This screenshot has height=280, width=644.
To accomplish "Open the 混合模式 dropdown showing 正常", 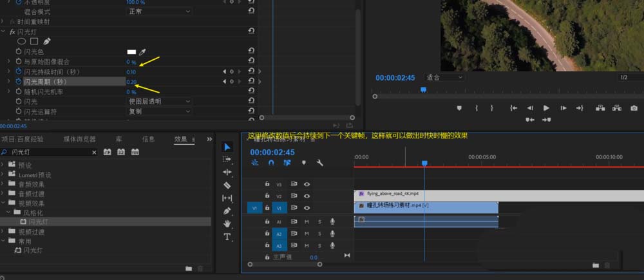I will (159, 12).
